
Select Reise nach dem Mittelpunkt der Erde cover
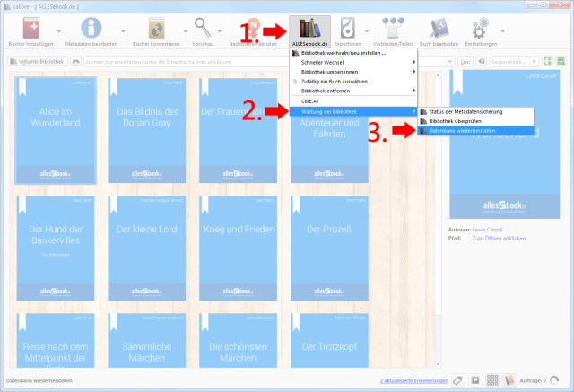56,340
